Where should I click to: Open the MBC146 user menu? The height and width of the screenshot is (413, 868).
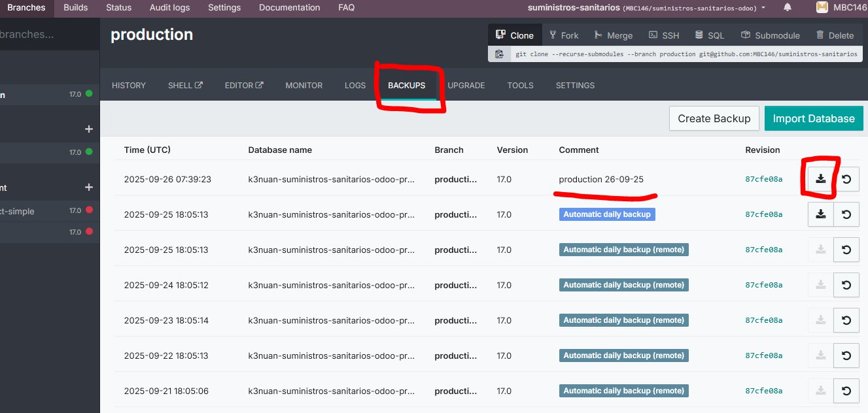(x=841, y=8)
